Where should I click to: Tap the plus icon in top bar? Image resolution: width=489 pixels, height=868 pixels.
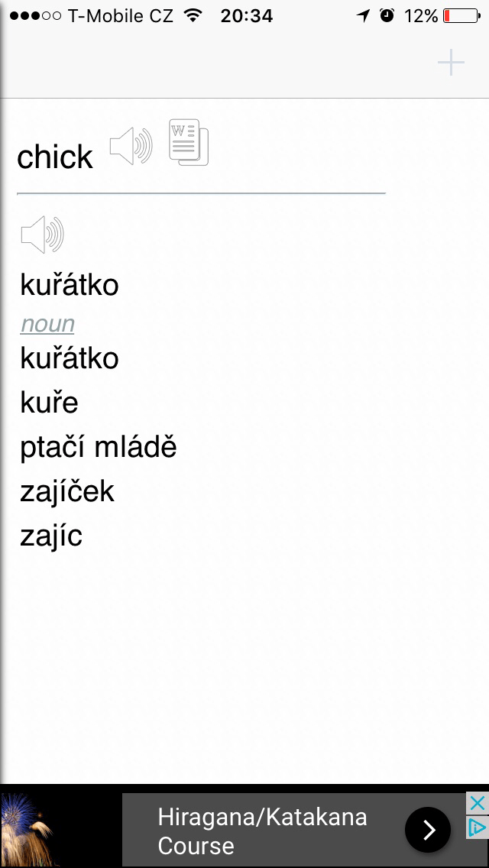pos(451,63)
